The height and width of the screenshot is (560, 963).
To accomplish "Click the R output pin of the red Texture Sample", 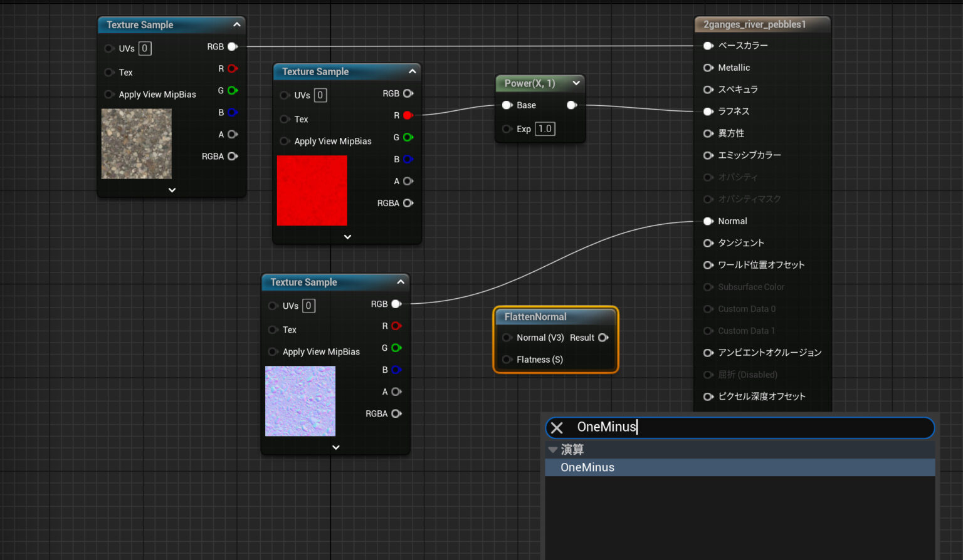I will pyautogui.click(x=408, y=115).
